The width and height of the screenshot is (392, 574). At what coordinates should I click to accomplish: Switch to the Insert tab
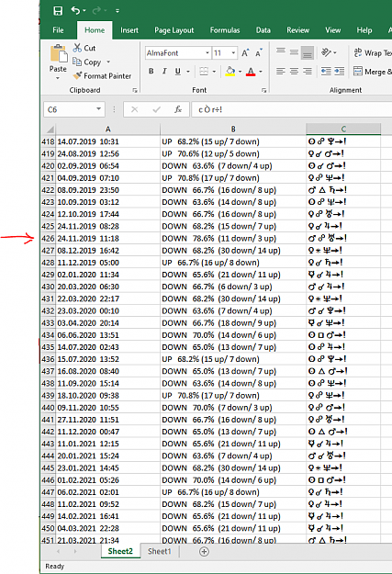point(129,30)
